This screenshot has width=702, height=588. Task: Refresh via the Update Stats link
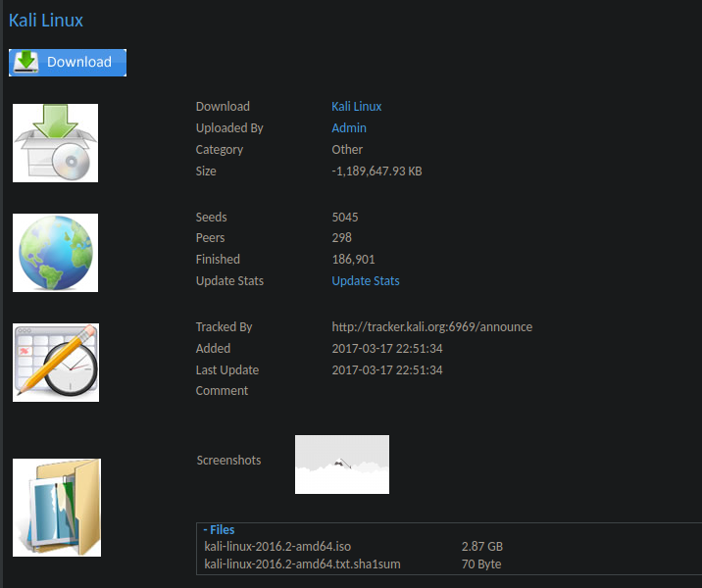point(365,281)
